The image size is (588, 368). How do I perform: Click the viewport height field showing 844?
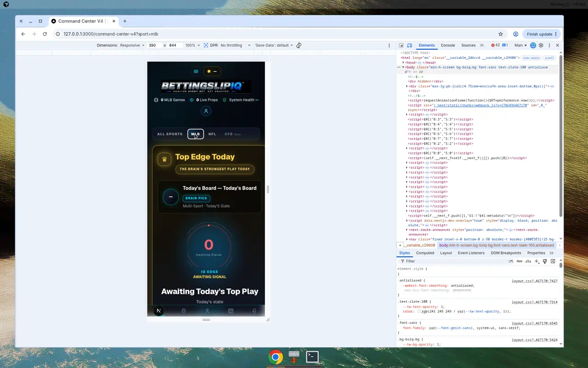(175, 46)
